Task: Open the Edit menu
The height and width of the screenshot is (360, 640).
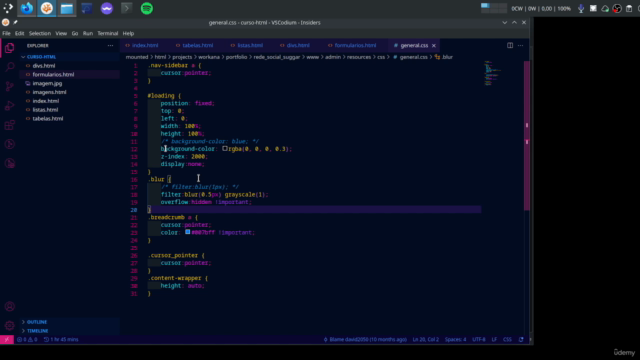Action: coord(20,33)
